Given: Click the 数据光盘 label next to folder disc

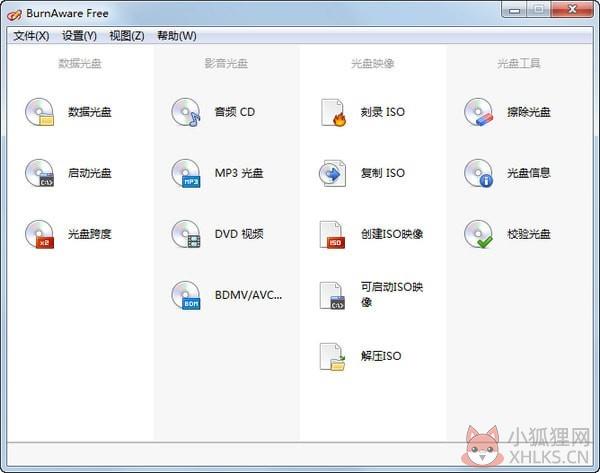Looking at the screenshot, I should point(90,112).
